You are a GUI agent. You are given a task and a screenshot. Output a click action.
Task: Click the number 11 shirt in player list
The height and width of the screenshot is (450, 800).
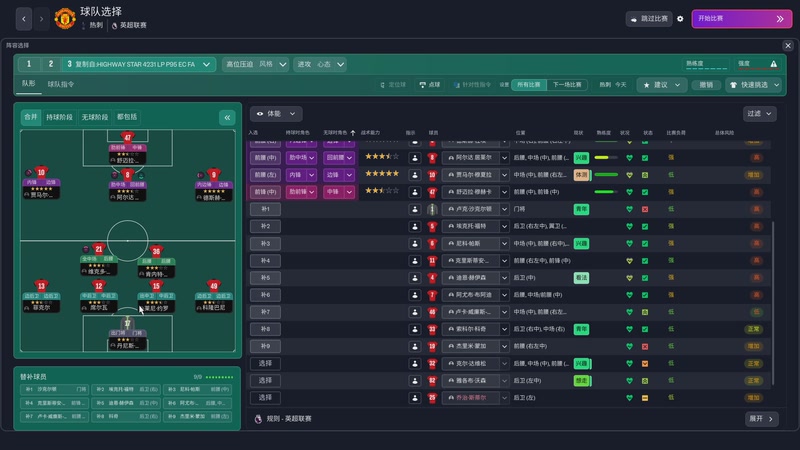[432, 261]
